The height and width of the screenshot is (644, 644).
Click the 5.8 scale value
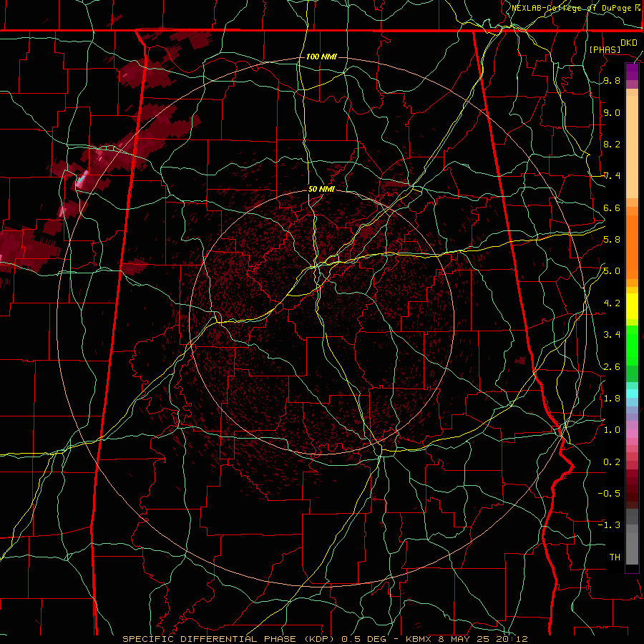pos(612,240)
